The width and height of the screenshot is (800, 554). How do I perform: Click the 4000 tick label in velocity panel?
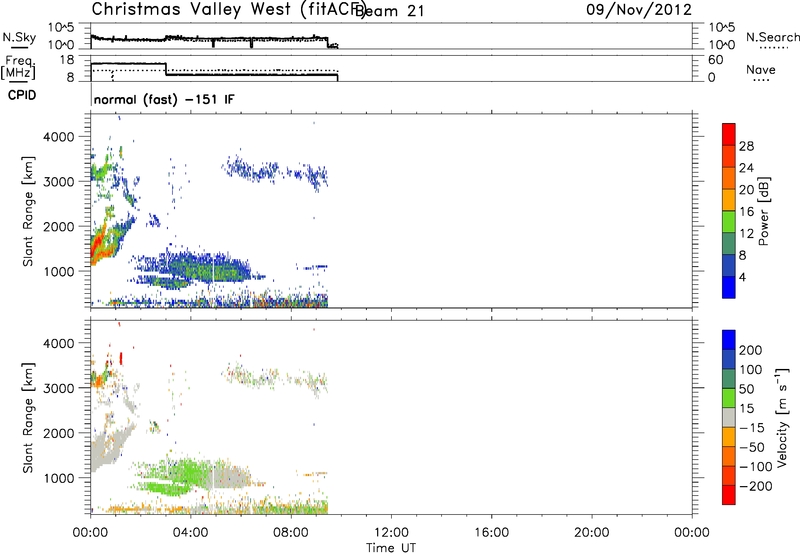coord(59,343)
